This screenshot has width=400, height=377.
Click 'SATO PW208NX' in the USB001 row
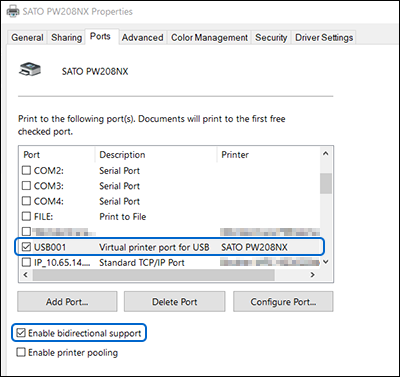pos(254,247)
